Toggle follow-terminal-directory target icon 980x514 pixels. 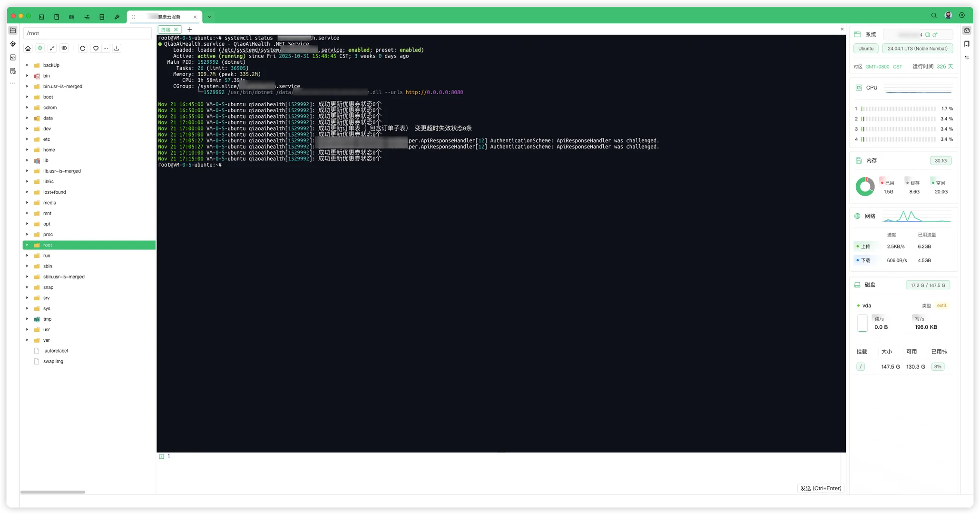tap(40, 48)
